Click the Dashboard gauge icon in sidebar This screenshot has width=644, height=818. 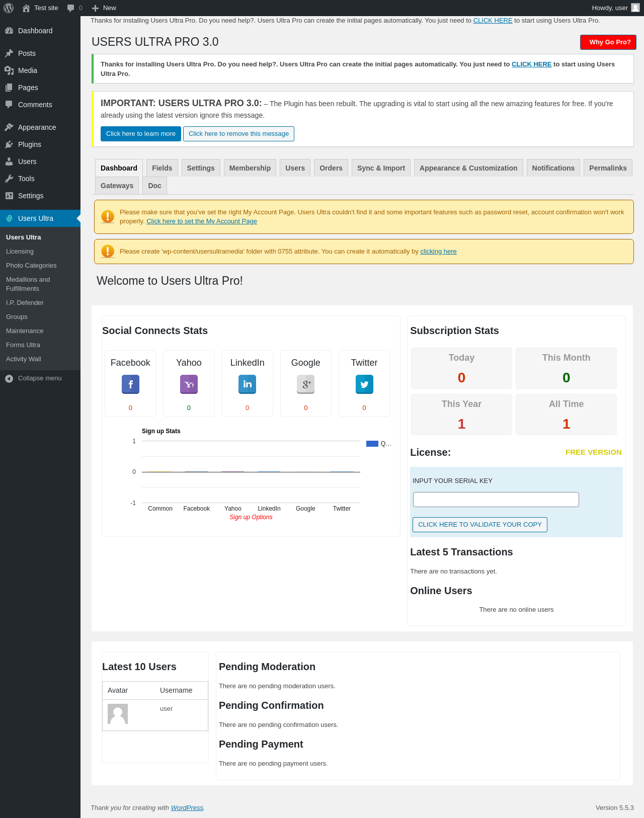(9, 31)
